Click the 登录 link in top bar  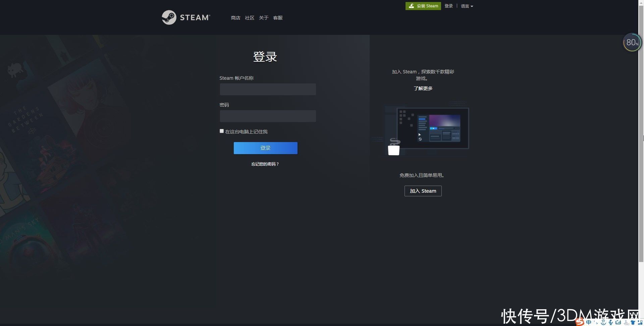[449, 6]
